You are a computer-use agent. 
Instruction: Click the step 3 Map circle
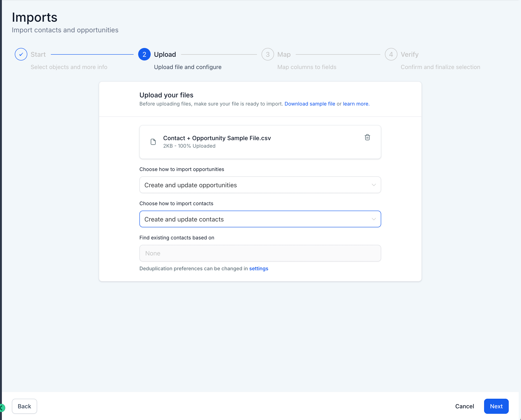[268, 54]
